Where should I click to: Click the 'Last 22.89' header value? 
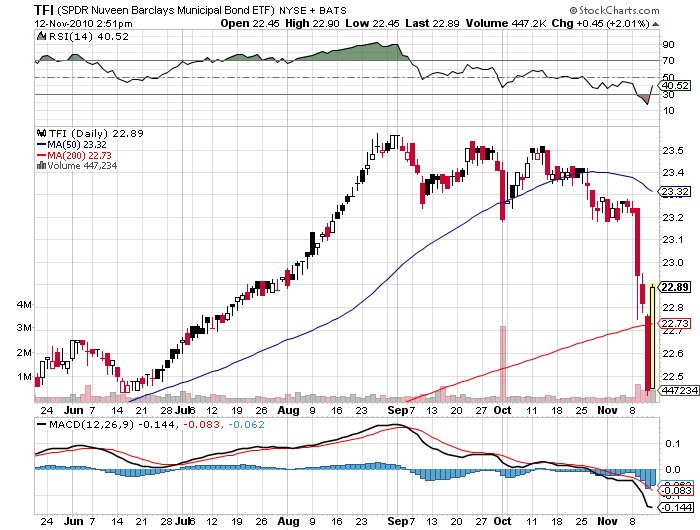pyautogui.click(x=432, y=24)
